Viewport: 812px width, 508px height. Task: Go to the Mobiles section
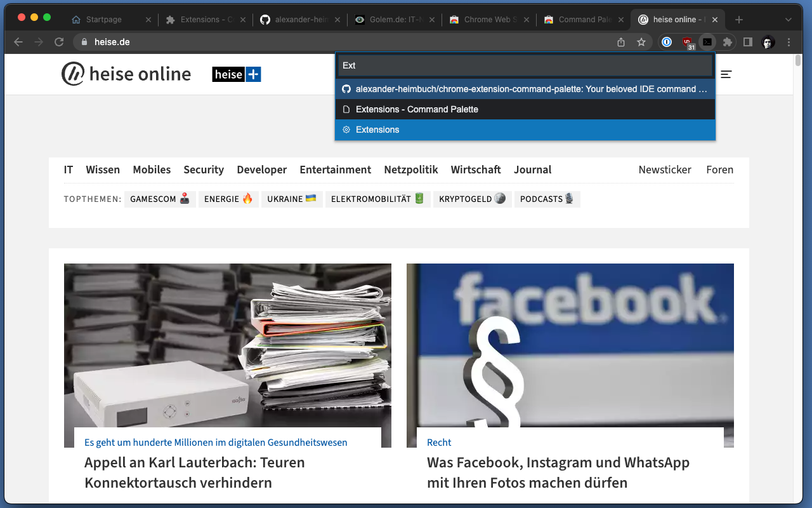152,170
